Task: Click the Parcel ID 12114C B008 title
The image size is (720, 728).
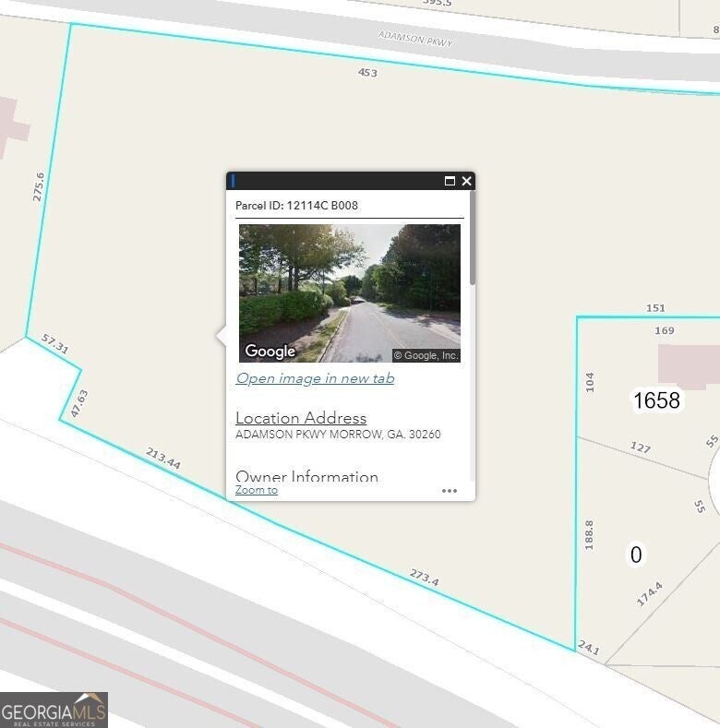Action: click(x=296, y=206)
